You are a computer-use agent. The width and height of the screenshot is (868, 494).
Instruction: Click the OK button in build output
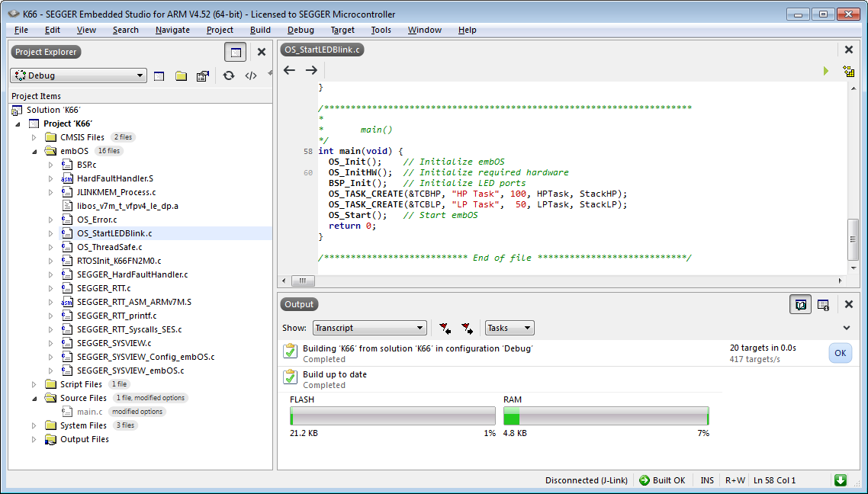[840, 353]
